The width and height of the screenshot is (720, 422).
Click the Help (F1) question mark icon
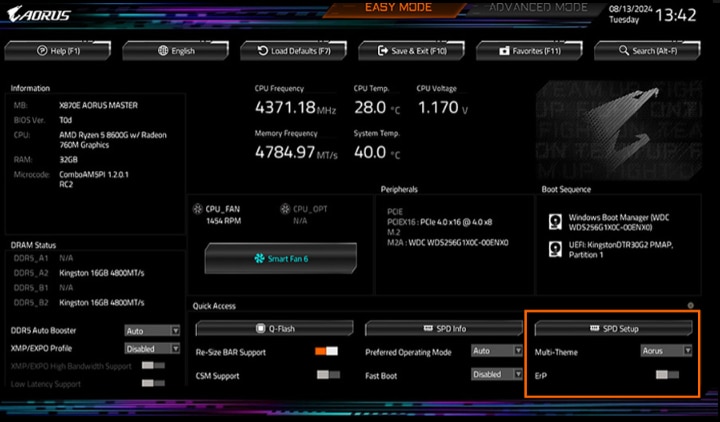coord(41,50)
